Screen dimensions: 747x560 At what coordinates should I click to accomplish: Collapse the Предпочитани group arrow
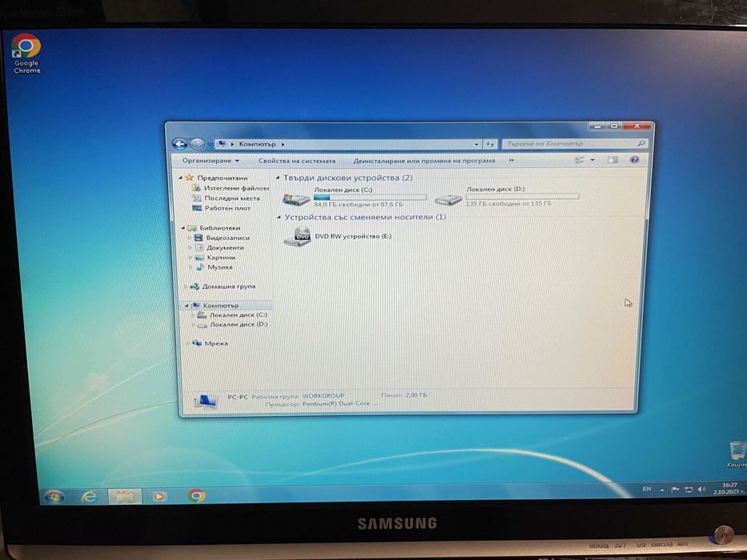[x=181, y=178]
